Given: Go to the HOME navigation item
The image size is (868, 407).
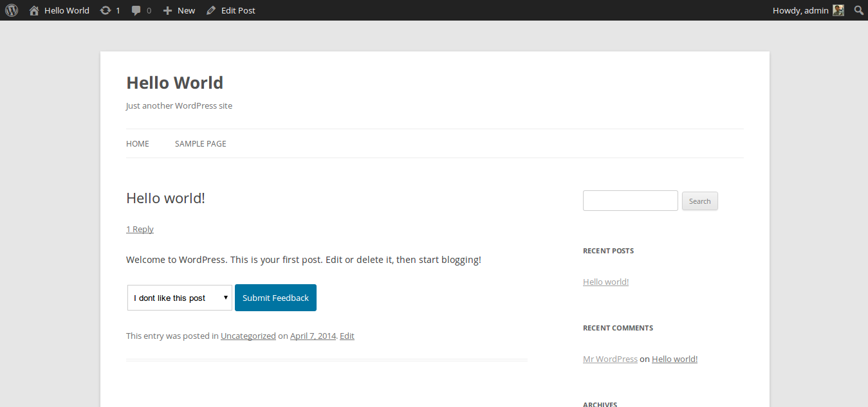Looking at the screenshot, I should pos(138,143).
